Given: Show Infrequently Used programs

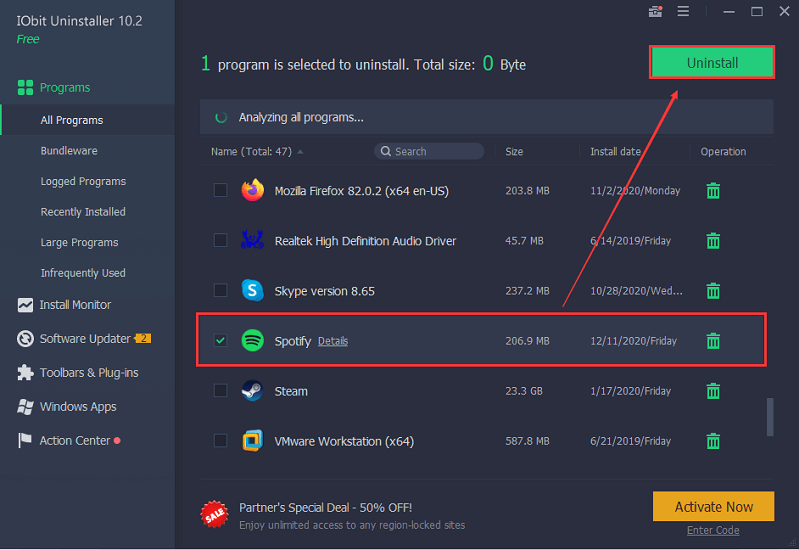Looking at the screenshot, I should [83, 273].
